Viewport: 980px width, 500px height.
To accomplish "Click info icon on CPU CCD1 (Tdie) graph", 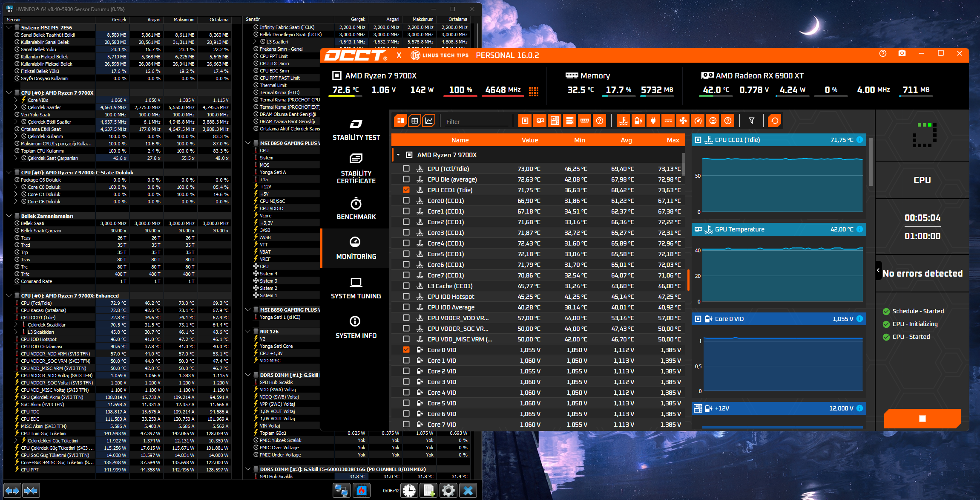I will pyautogui.click(x=860, y=140).
